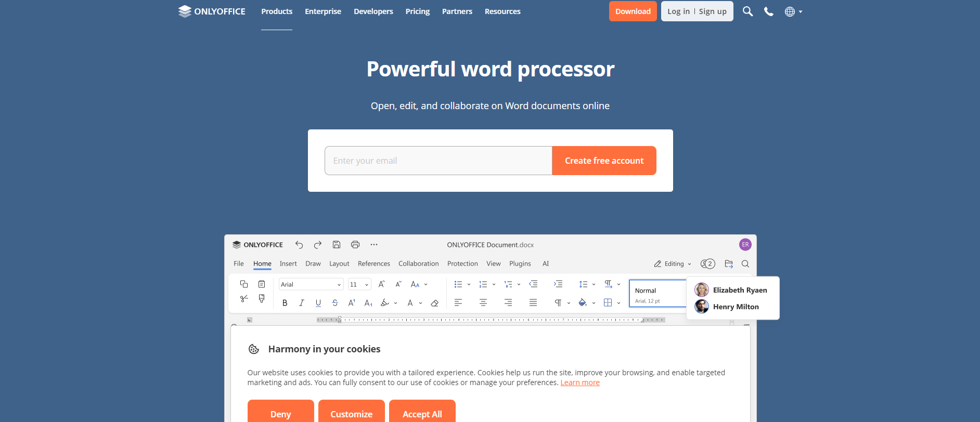Click the Decrease indent icon
Image resolution: width=980 pixels, height=422 pixels.
tap(533, 284)
